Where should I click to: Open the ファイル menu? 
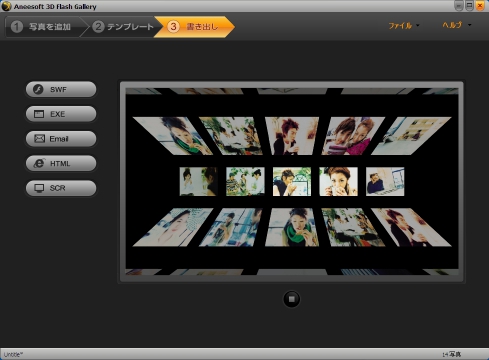pos(403,25)
